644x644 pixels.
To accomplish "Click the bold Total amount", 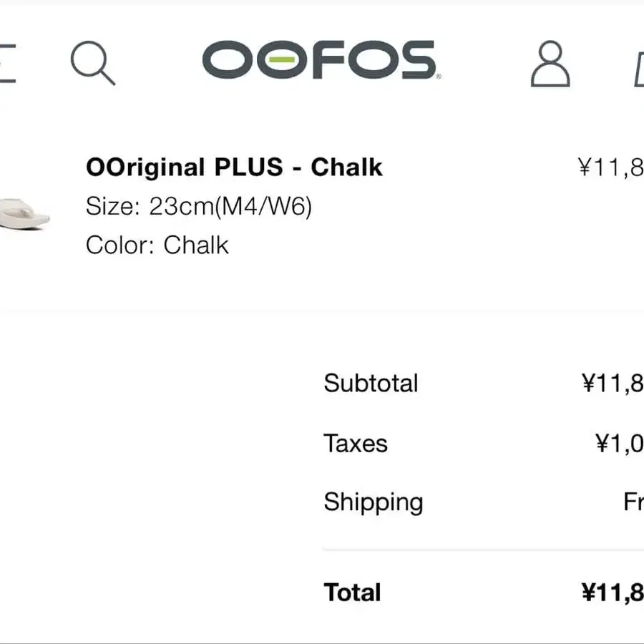I will pos(613,592).
